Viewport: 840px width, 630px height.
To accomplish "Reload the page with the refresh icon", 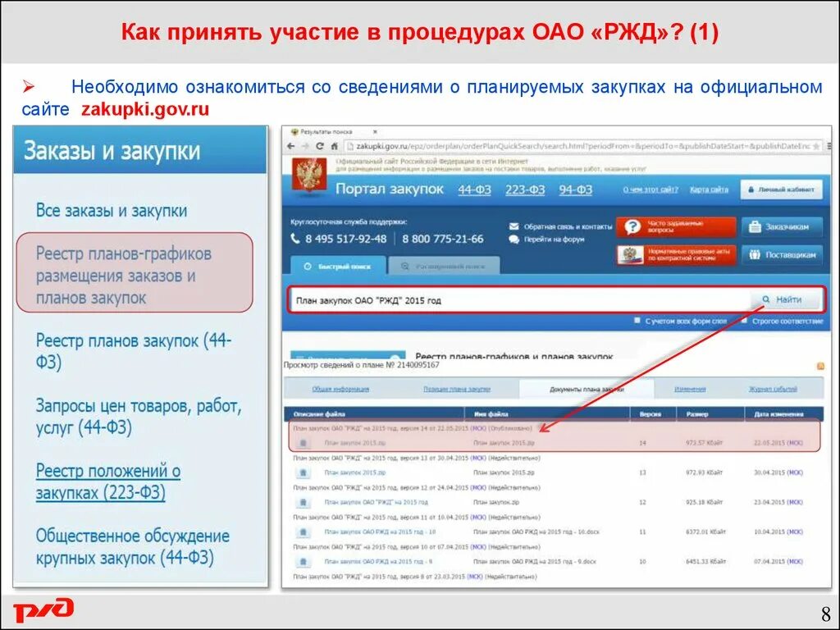I will (320, 146).
